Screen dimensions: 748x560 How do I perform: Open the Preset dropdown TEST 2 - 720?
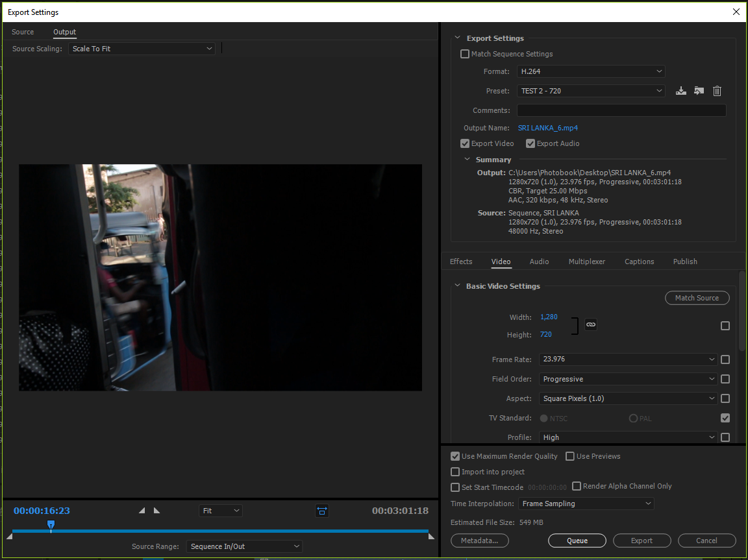591,91
